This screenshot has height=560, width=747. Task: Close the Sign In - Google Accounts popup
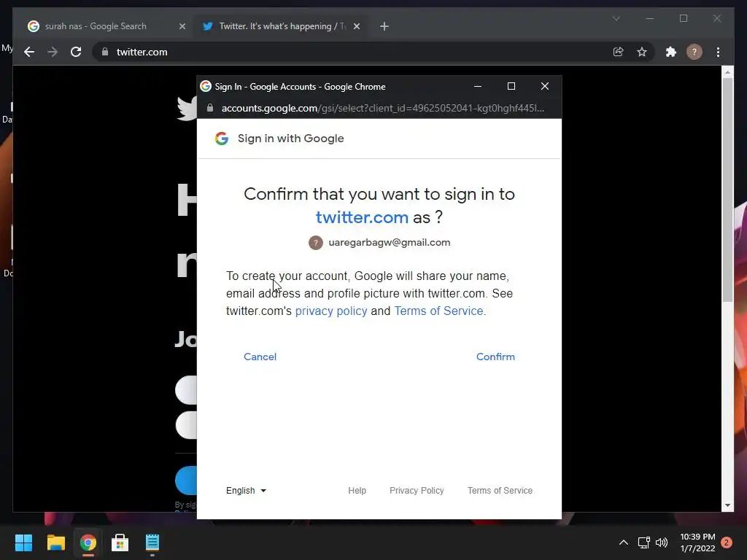[544, 86]
